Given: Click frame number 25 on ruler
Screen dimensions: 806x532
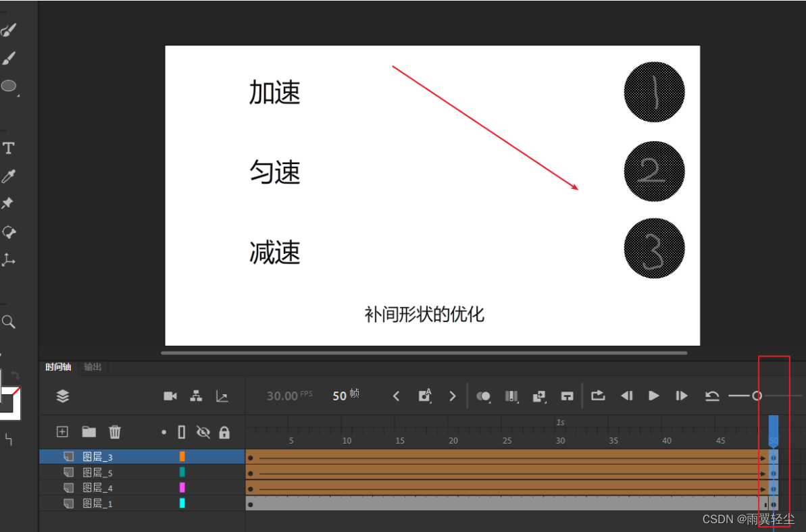Looking at the screenshot, I should [507, 441].
